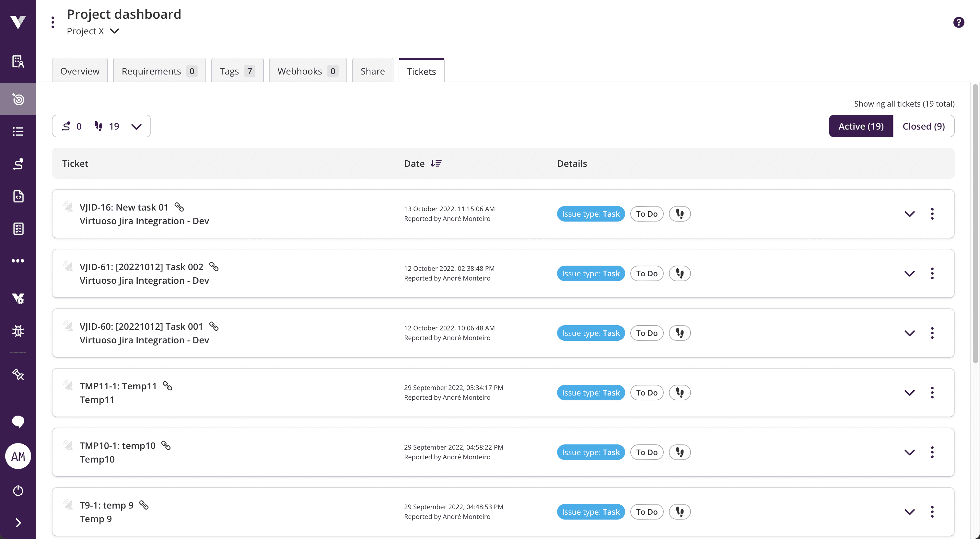Open the Project X project selector
This screenshot has height=539, width=980.
pyautogui.click(x=92, y=31)
